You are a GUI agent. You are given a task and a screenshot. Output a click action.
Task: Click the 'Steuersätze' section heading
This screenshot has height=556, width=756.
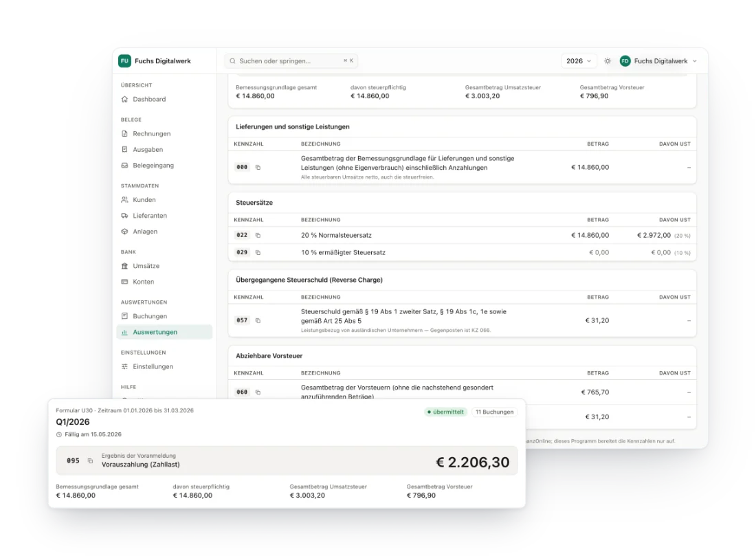pyautogui.click(x=254, y=203)
